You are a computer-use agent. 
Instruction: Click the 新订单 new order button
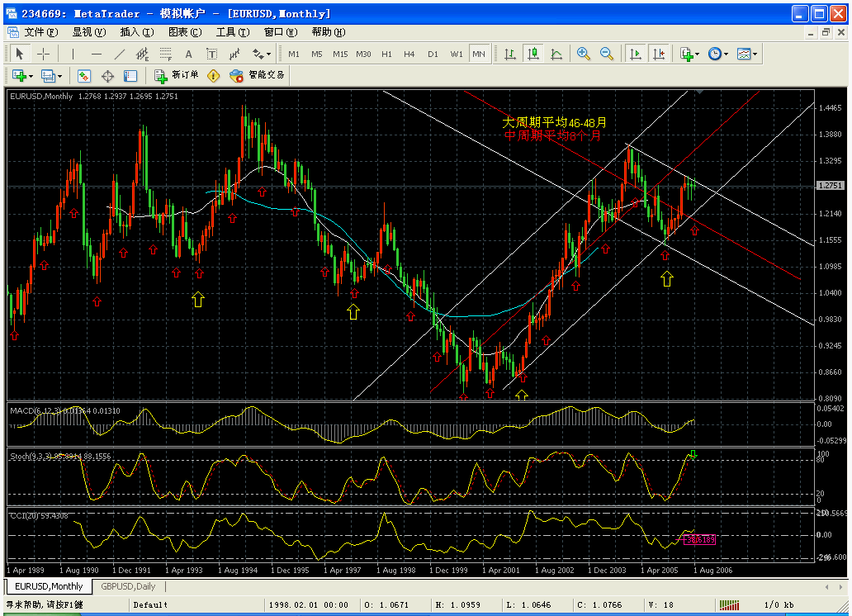(x=176, y=76)
